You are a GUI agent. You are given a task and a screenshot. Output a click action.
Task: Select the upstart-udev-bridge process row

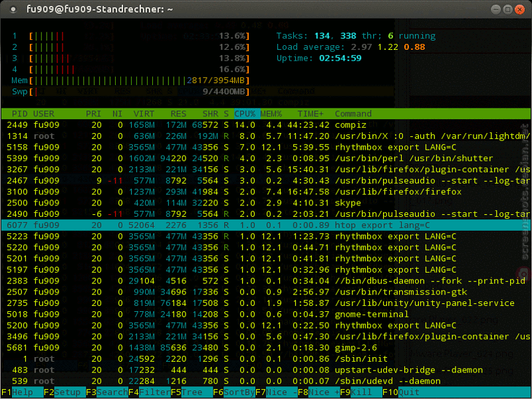pyautogui.click(x=266, y=370)
